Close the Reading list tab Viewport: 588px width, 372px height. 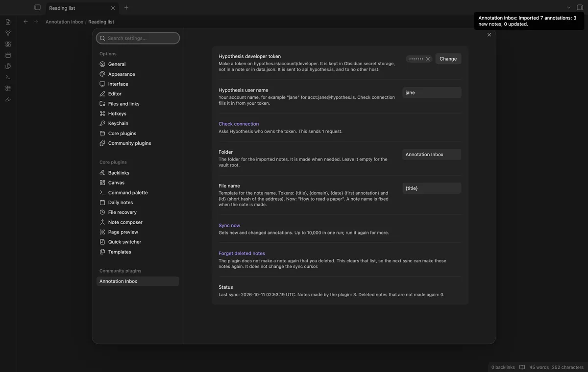tap(113, 8)
